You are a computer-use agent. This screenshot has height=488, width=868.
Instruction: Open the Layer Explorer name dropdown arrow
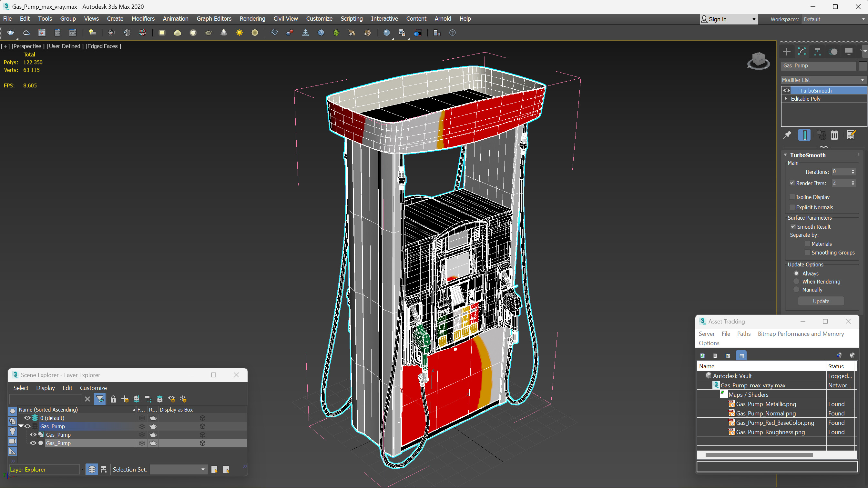pos(82,470)
